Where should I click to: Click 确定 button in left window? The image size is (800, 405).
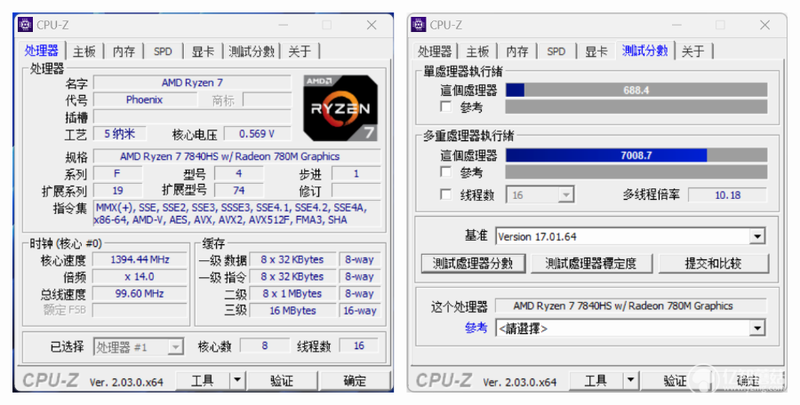coord(355,381)
